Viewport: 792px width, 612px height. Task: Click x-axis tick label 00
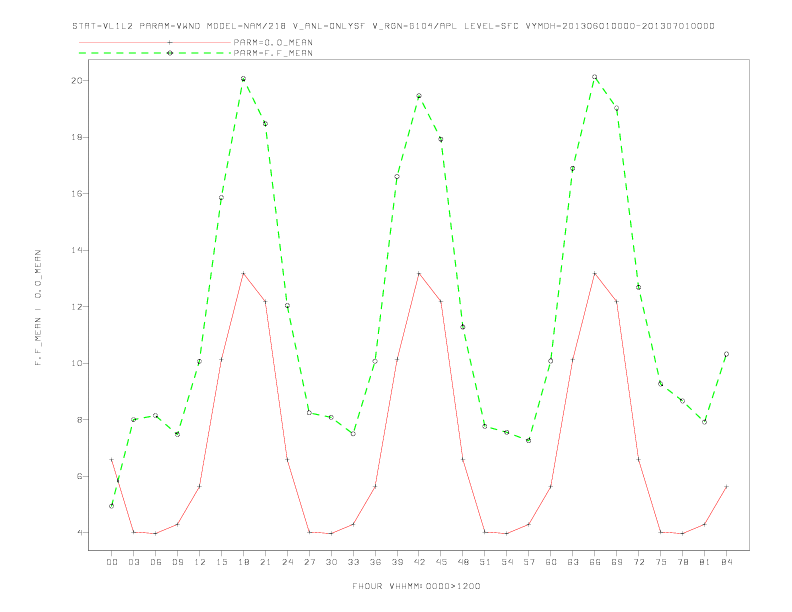coord(112,562)
